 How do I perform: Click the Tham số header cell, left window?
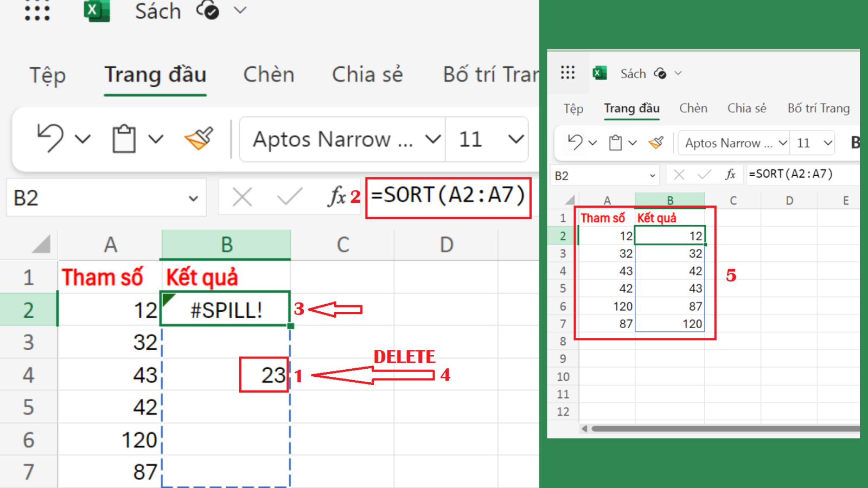(110, 277)
